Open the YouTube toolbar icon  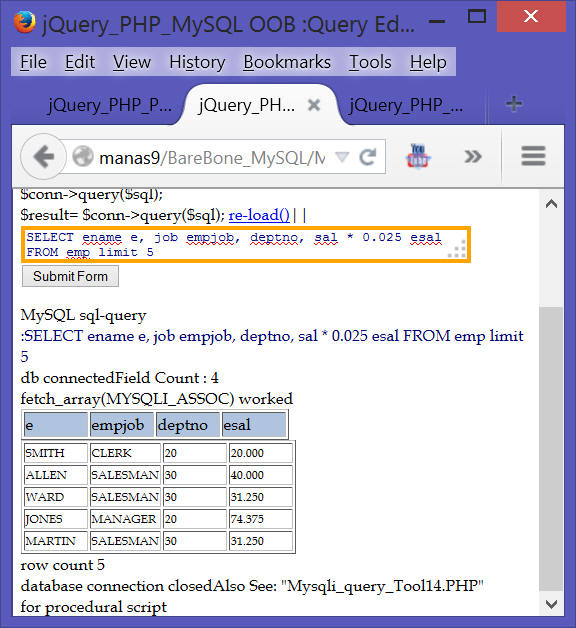tap(417, 156)
